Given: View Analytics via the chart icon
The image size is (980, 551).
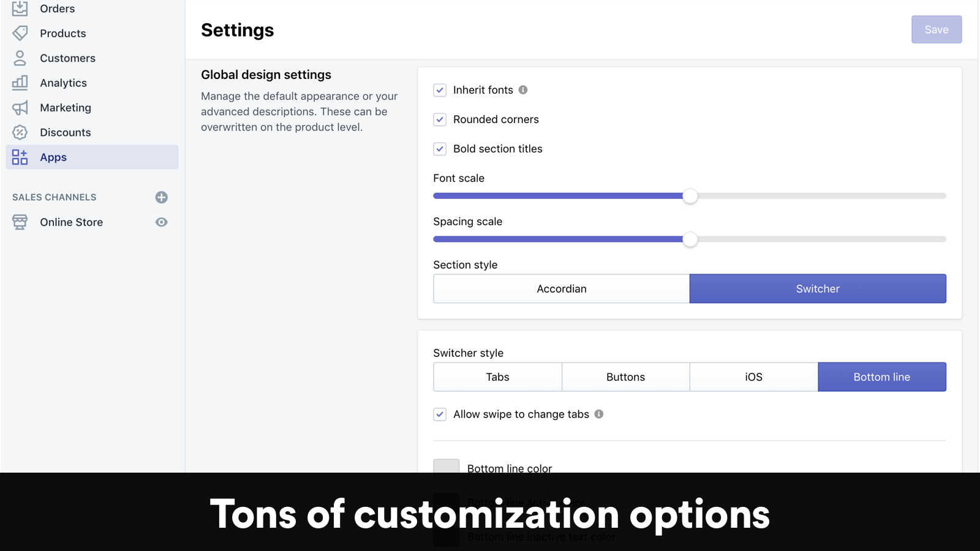Looking at the screenshot, I should point(19,83).
